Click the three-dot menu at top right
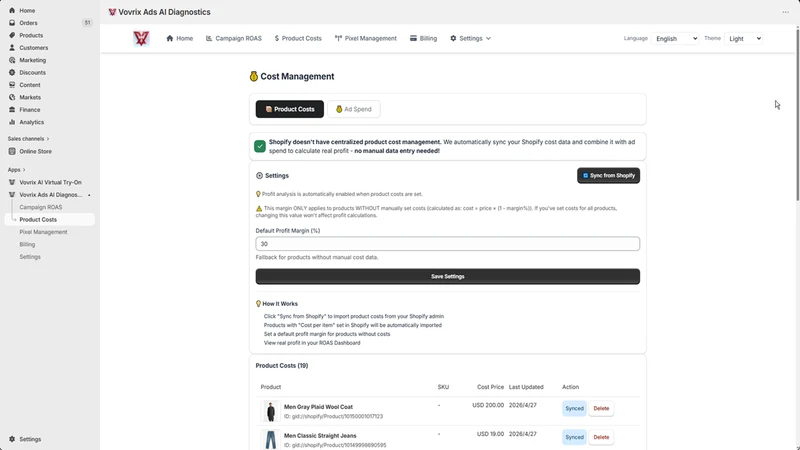Viewport: 800px width, 450px height. tap(786, 12)
